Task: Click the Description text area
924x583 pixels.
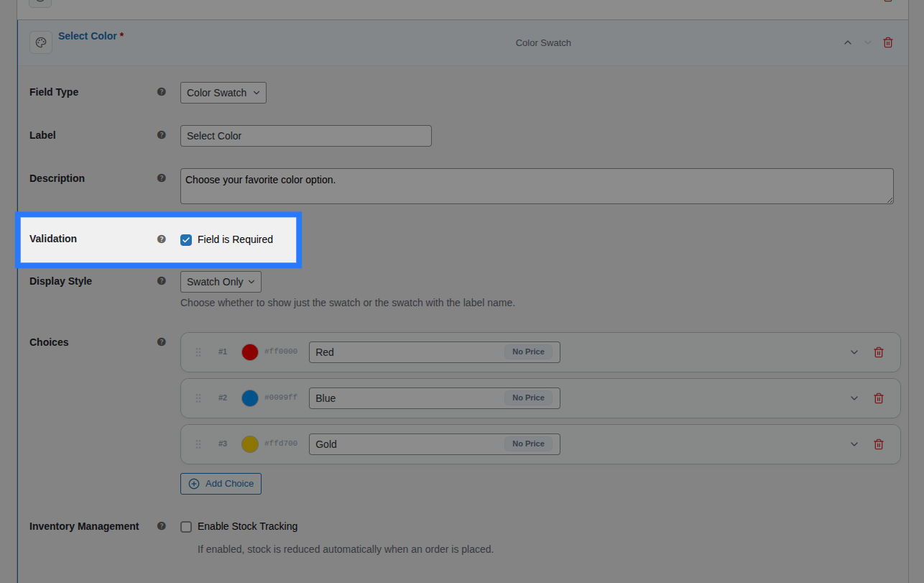Action: click(537, 186)
